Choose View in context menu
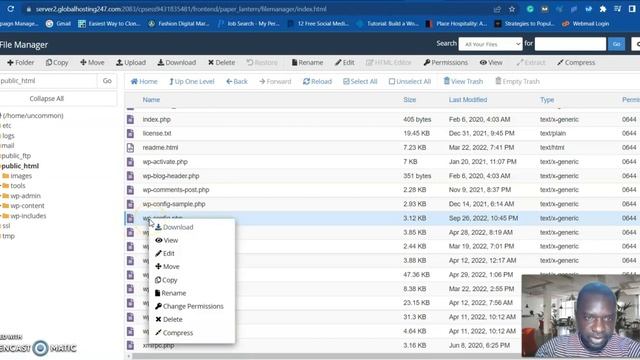This screenshot has width=640, height=360. (167, 240)
